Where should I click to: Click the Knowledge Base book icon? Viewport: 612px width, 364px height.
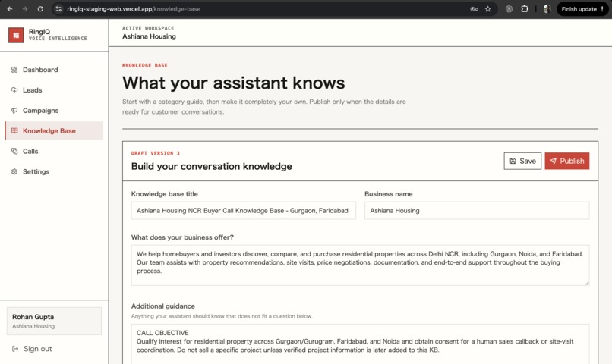tap(14, 131)
